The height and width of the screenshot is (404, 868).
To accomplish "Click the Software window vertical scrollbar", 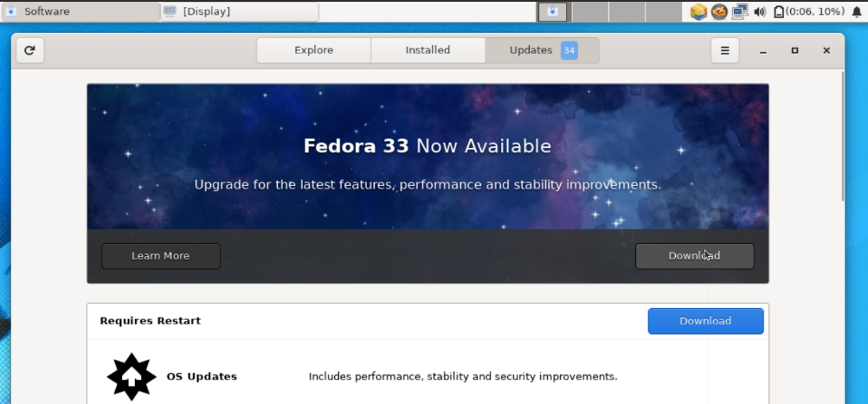I will [x=843, y=136].
